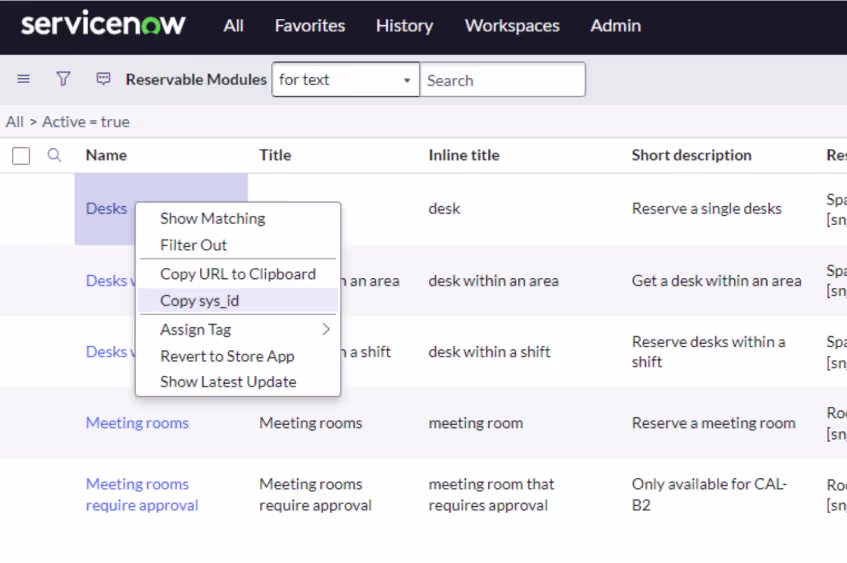Viewport: 847px width, 563px height.
Task: Click the 'Reserve a single desks' cell
Action: (x=707, y=209)
